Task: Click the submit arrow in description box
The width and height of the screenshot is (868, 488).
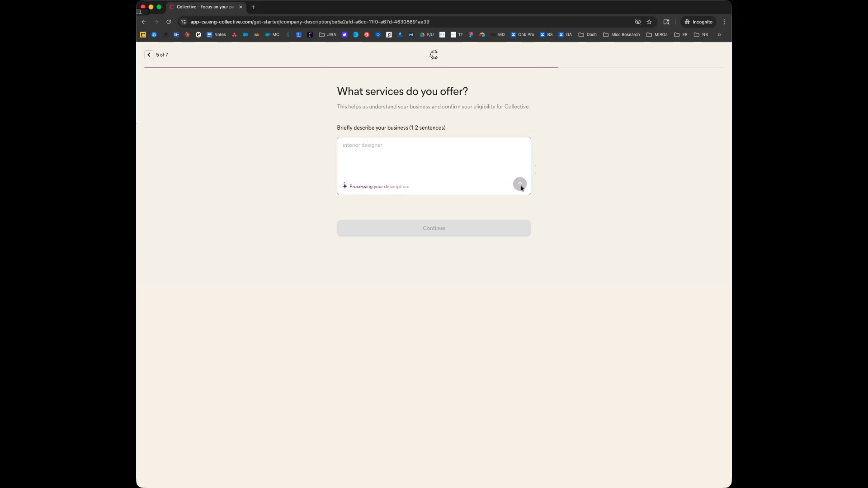Action: (x=519, y=184)
